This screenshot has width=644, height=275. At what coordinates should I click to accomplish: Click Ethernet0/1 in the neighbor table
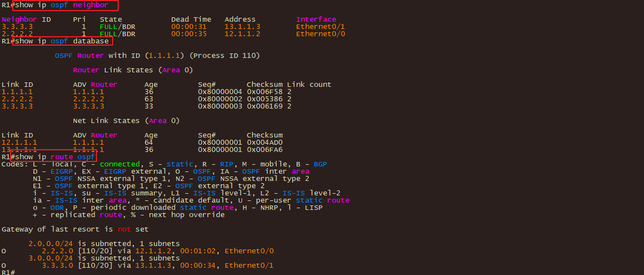[x=321, y=27]
